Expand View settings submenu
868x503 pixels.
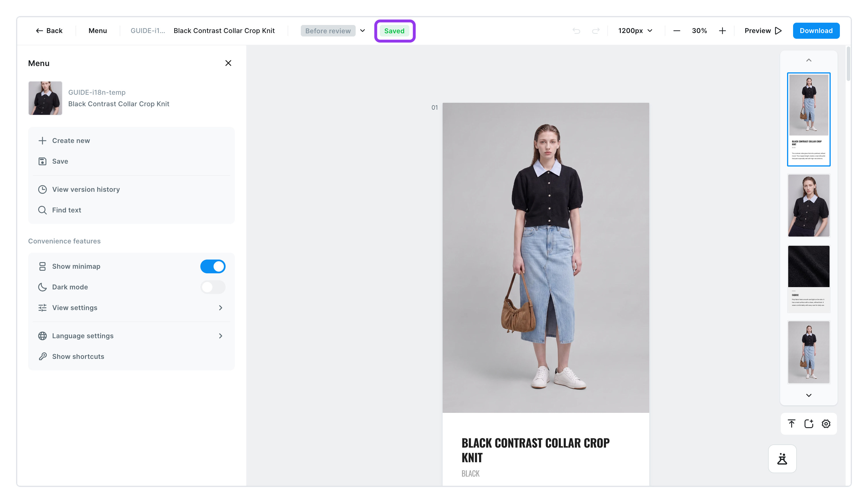point(131,308)
